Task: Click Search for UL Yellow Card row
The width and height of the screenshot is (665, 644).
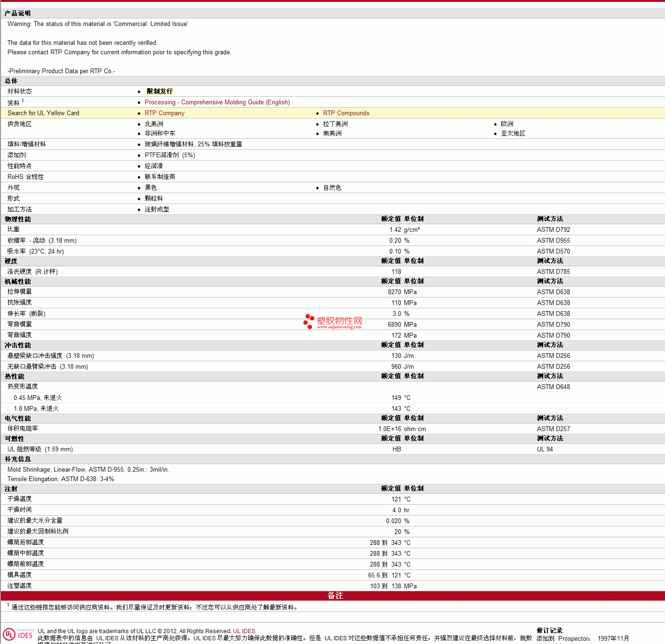Action: tap(333, 113)
